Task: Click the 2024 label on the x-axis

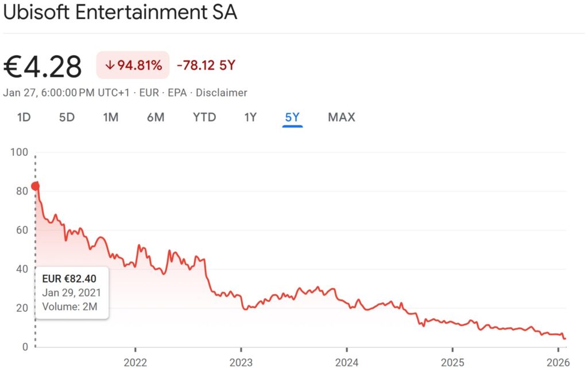Action: pyautogui.click(x=347, y=363)
